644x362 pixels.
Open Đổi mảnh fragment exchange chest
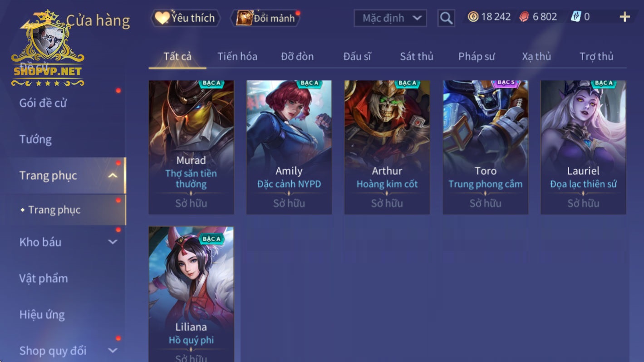tap(265, 18)
